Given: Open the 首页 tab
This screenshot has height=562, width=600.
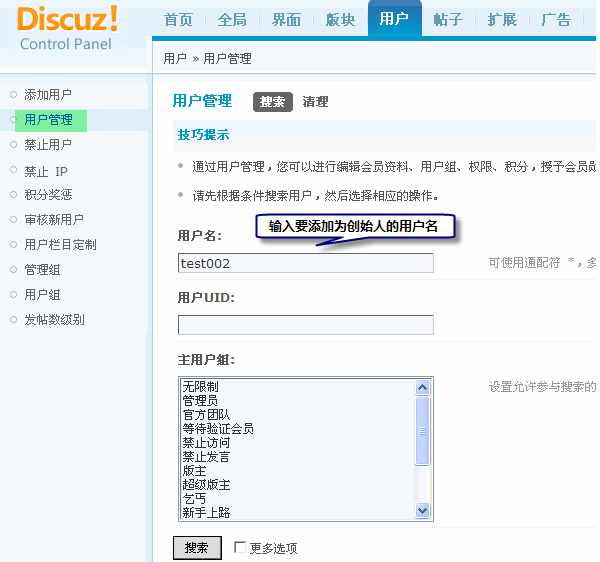Looking at the screenshot, I should pos(178,20).
